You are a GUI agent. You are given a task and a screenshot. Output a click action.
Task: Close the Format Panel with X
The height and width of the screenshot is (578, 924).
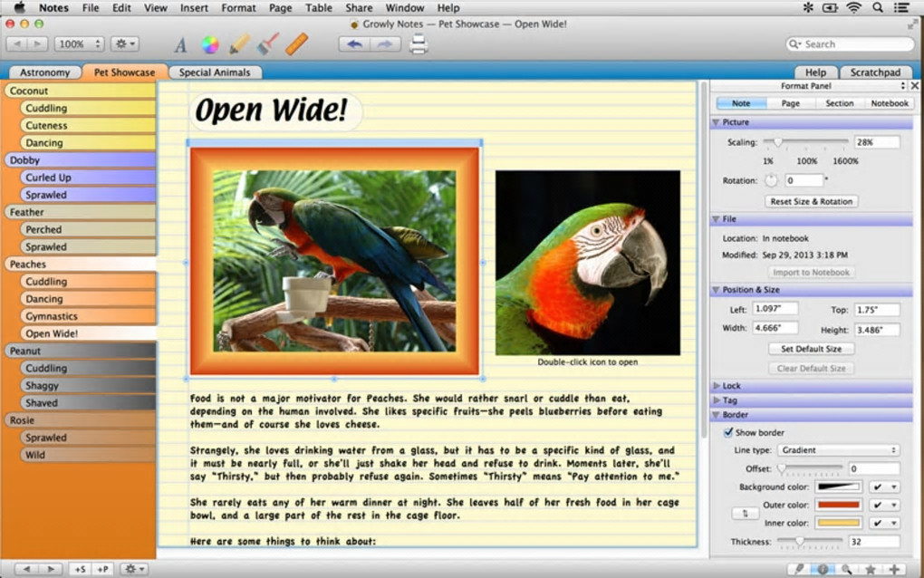point(915,86)
